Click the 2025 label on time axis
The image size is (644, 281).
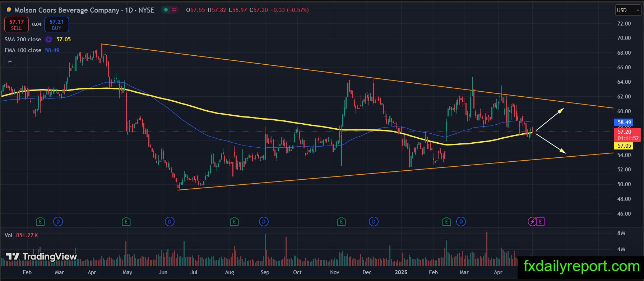(401, 272)
